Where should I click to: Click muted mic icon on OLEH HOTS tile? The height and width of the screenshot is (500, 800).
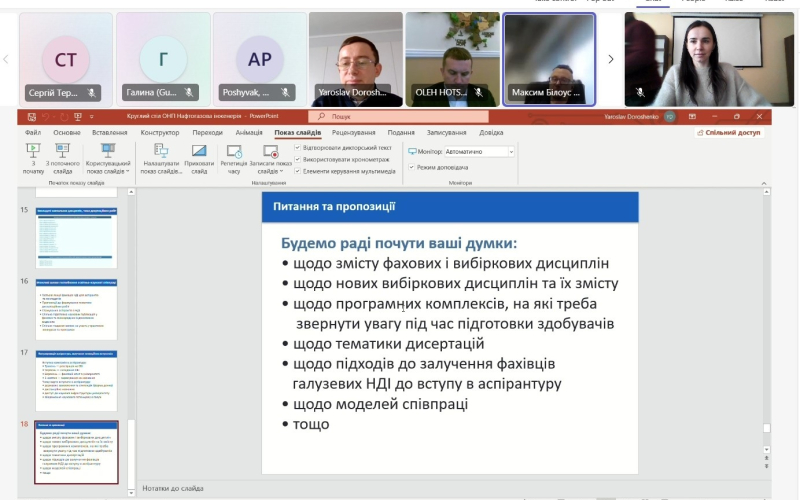(479, 92)
